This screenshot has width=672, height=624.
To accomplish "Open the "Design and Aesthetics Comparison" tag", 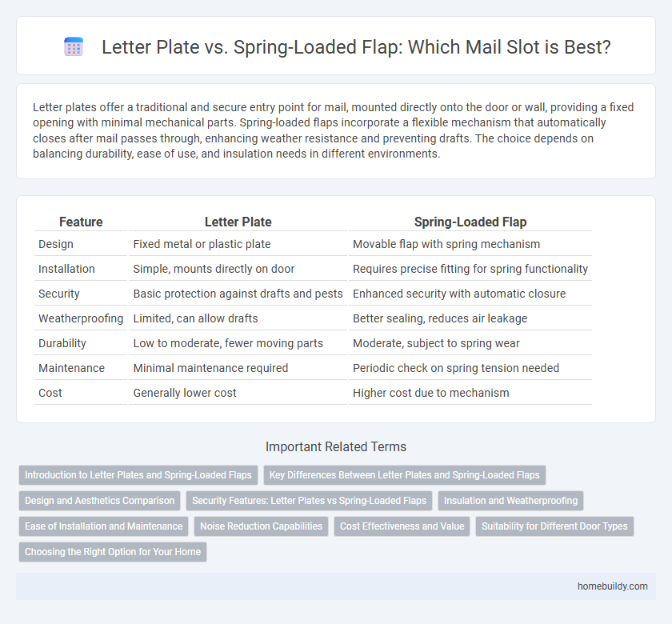I will click(99, 501).
